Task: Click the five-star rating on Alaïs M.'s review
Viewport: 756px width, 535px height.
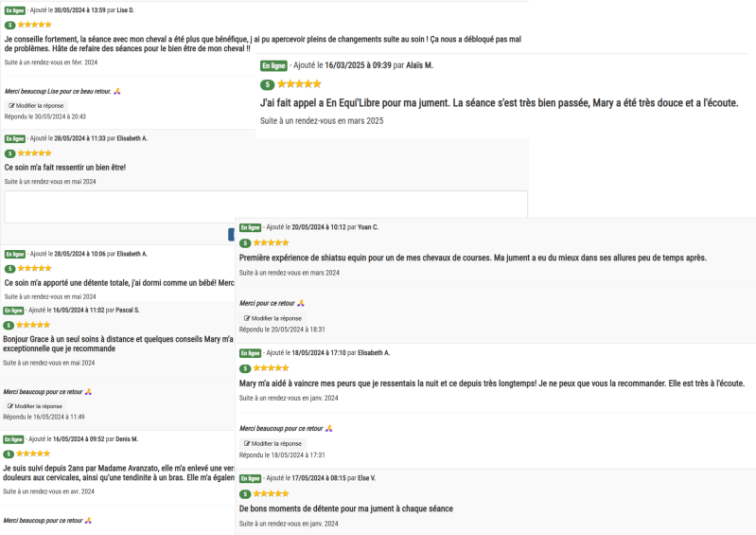Action: pyautogui.click(x=298, y=84)
